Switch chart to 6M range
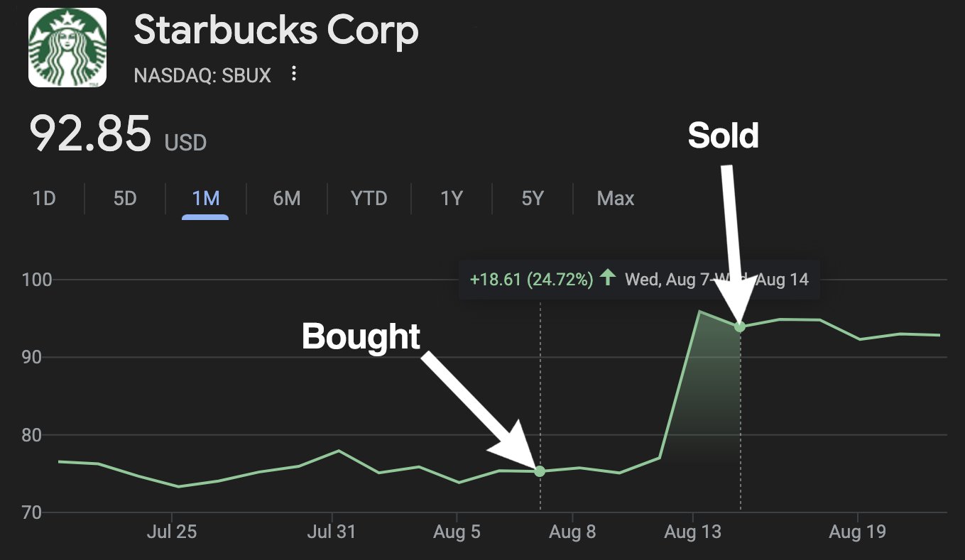 (286, 199)
